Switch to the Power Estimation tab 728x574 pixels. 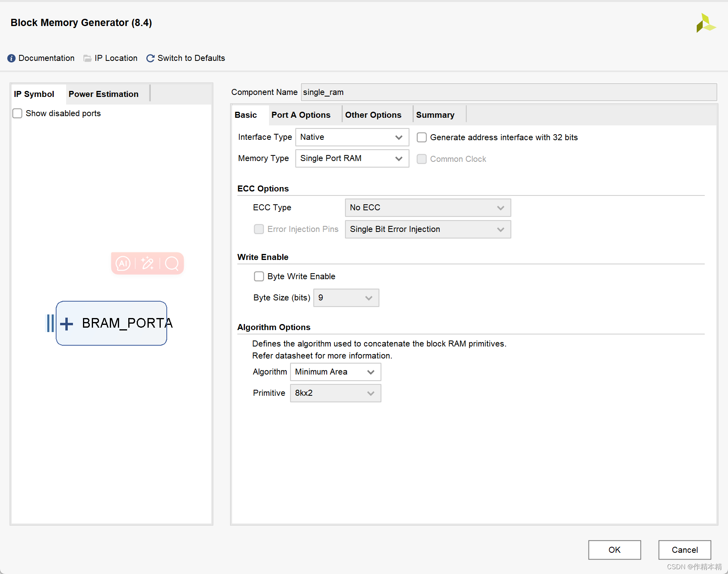coord(103,94)
